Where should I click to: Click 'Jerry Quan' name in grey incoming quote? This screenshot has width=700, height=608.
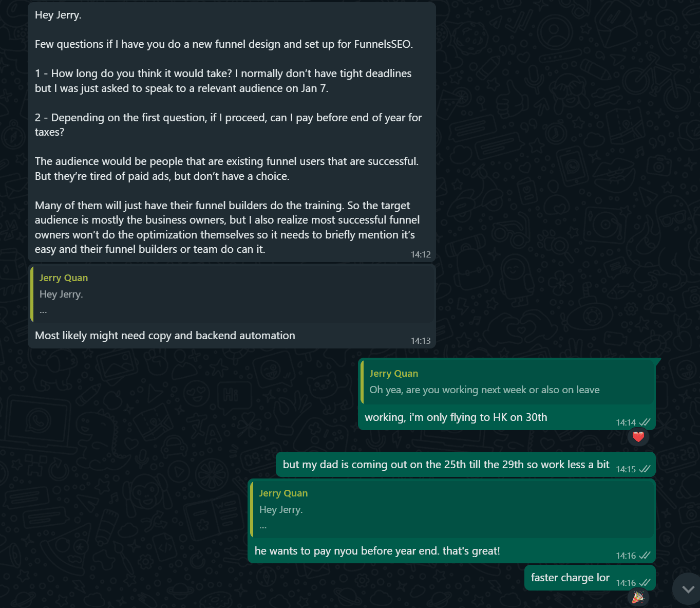click(x=64, y=278)
